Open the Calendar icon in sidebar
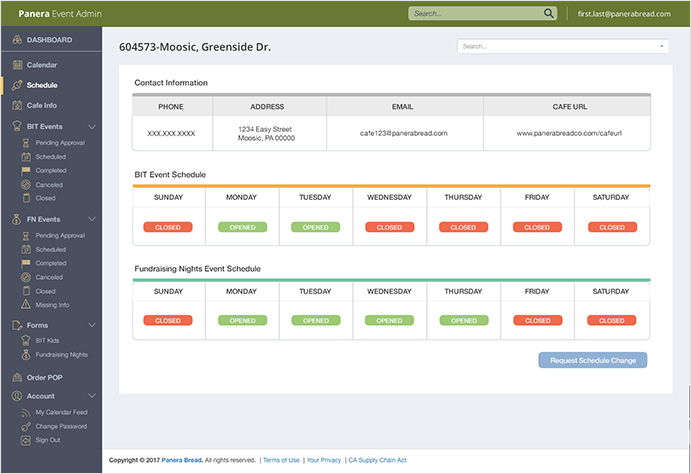 pyautogui.click(x=17, y=65)
